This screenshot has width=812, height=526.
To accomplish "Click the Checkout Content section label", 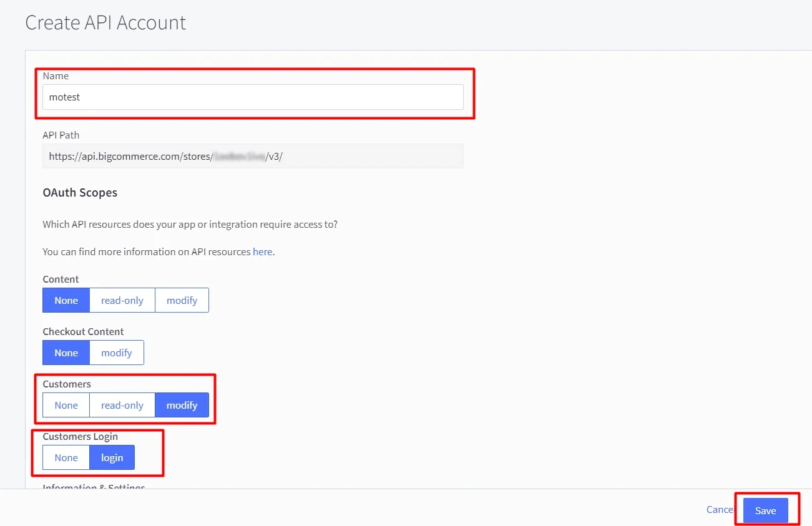I will [83, 331].
